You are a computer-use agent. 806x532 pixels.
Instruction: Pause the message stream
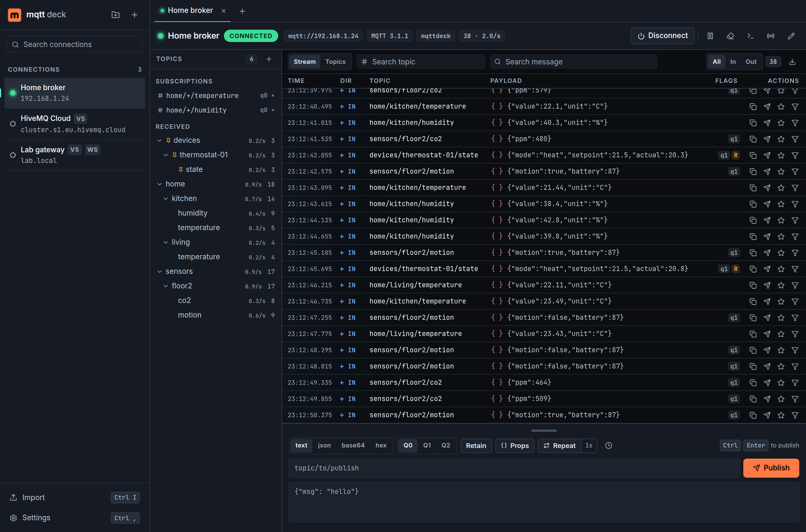coord(710,36)
